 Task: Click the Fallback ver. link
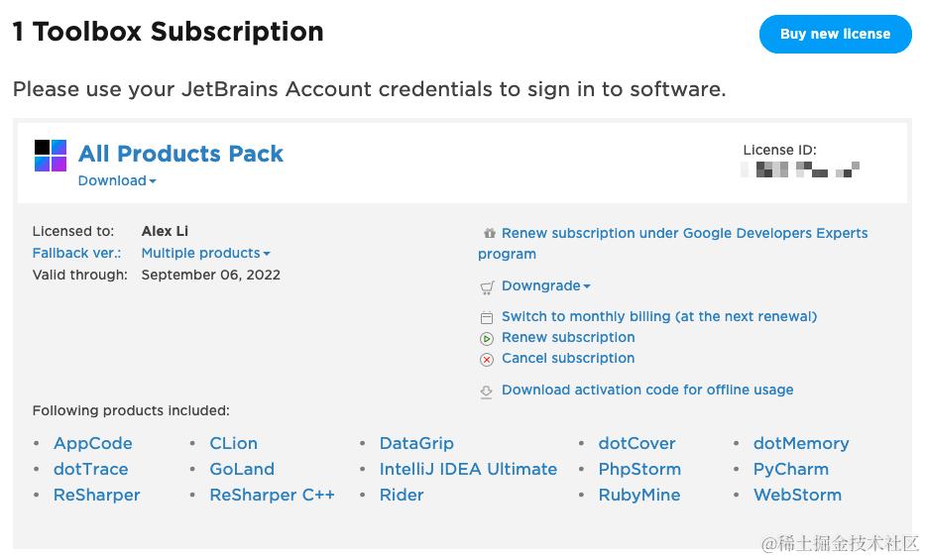(x=76, y=253)
